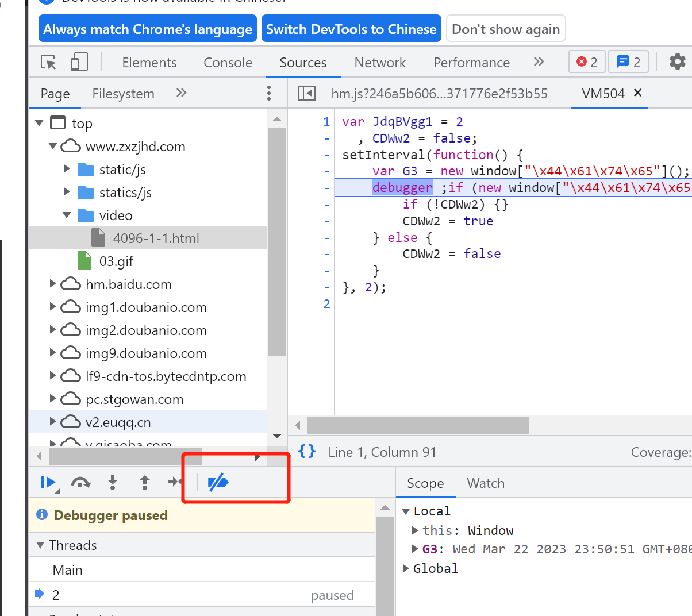This screenshot has height=616, width=692.
Task: Toggle the device toolbar icon
Action: [79, 62]
